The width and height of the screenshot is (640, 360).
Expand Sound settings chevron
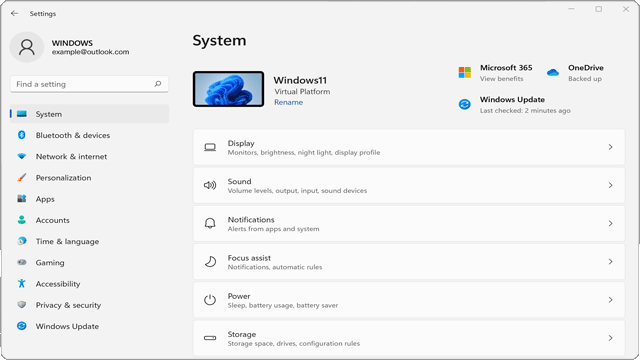(611, 185)
